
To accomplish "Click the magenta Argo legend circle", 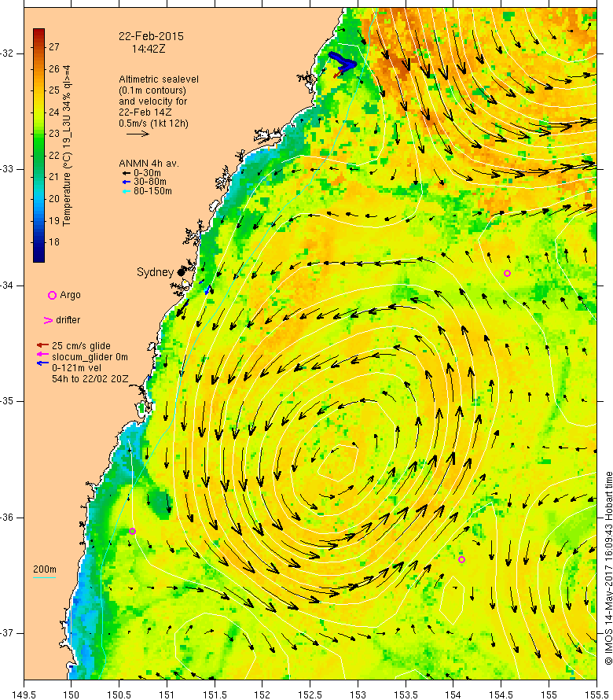I will (52, 295).
